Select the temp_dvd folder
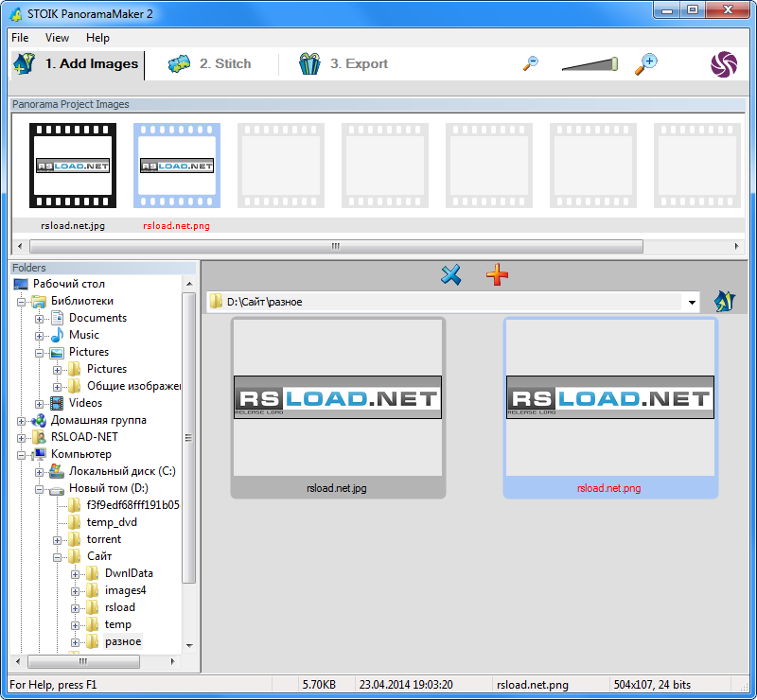Viewport: 757px width, 700px height. [x=112, y=522]
